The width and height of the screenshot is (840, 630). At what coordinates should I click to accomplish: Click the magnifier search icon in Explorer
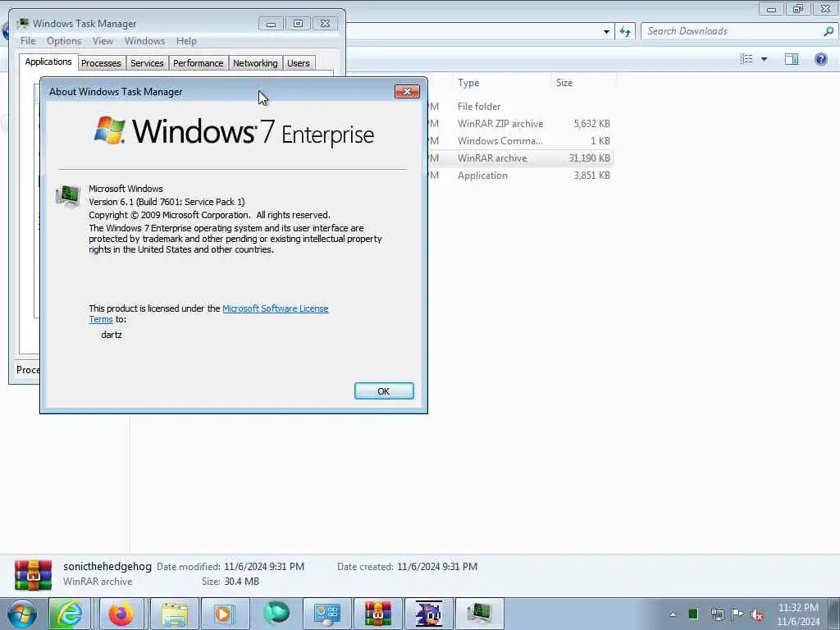(x=829, y=31)
